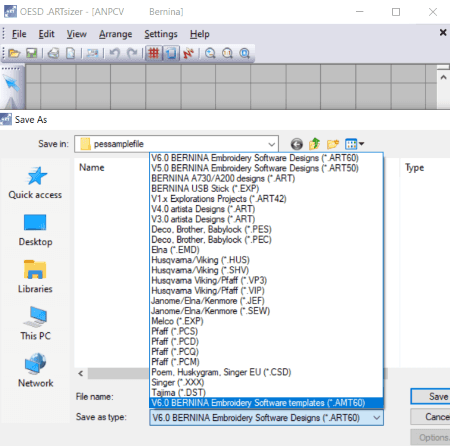
Task: Click the Redo arrow icon
Action: tap(132, 53)
